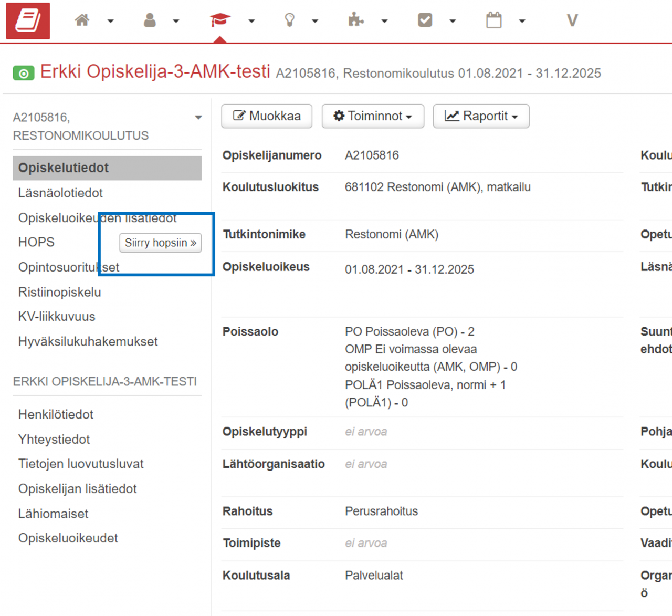
Task: Open Opintosuoritukset in the sidebar
Action: click(69, 267)
